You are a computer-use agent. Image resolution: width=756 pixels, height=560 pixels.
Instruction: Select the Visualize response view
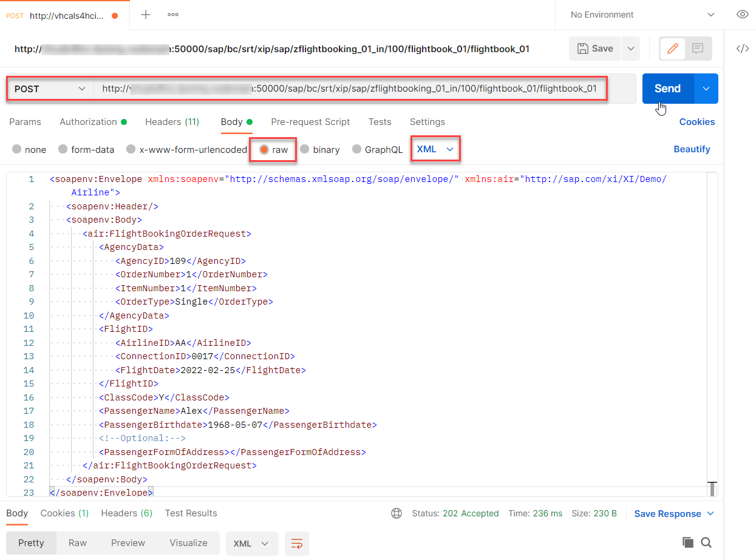coord(188,543)
